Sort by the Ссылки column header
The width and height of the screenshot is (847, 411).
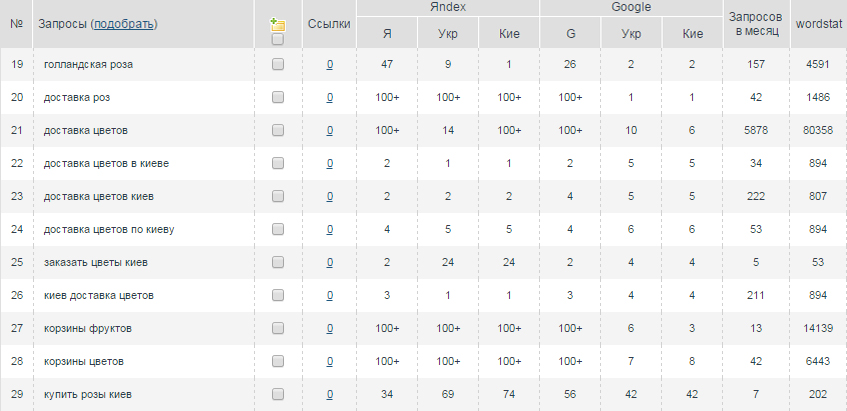329,24
